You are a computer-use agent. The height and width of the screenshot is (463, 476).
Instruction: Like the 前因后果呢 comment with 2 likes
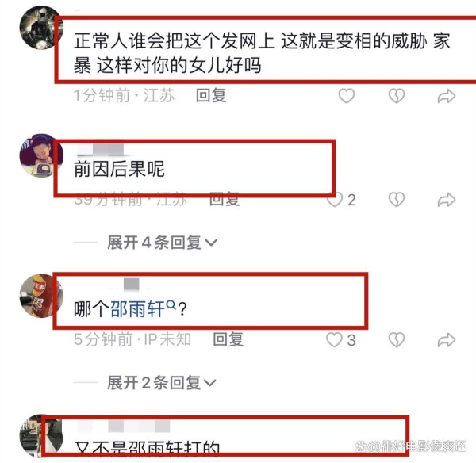coord(335,200)
